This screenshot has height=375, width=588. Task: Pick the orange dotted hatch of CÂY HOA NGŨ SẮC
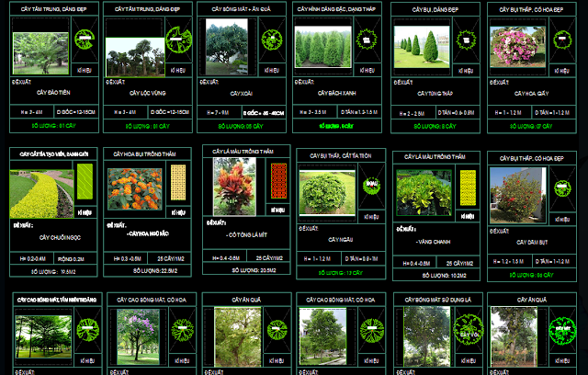(x=179, y=180)
